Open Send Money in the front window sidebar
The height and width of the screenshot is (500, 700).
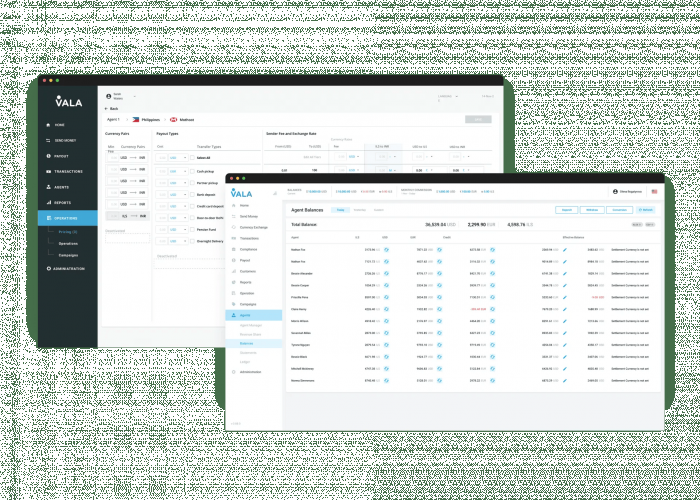246,217
